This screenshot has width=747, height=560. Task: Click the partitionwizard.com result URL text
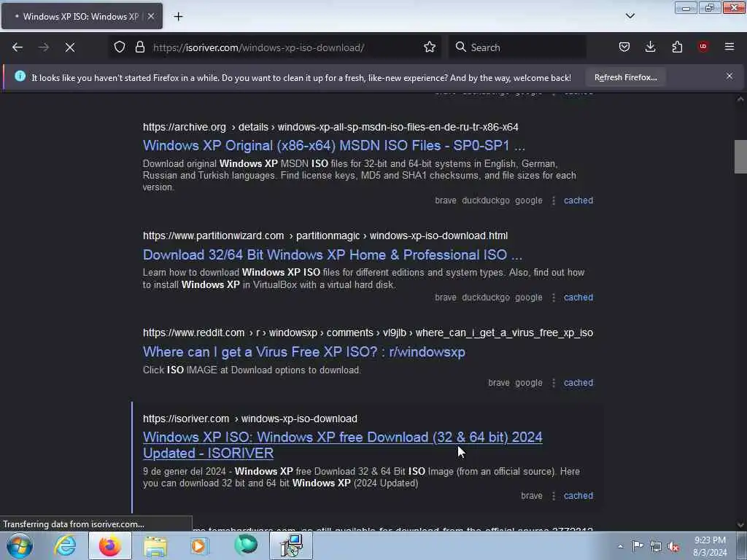[x=325, y=236]
